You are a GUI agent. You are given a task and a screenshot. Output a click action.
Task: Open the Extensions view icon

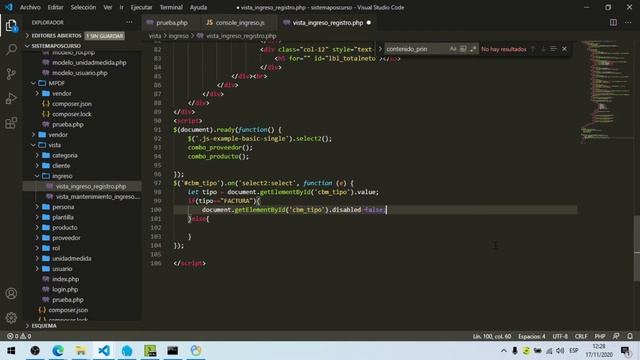11,123
